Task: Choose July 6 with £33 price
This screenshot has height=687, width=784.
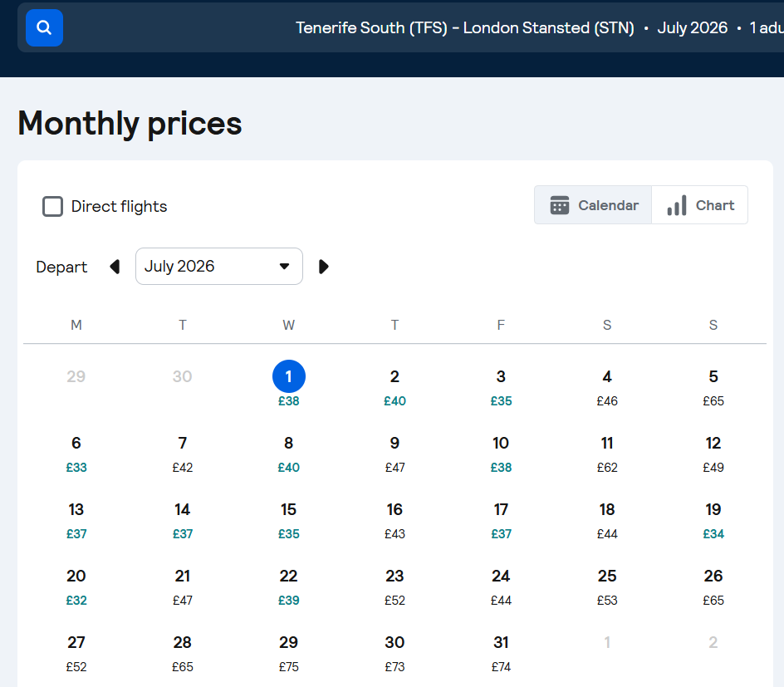Action: click(76, 453)
